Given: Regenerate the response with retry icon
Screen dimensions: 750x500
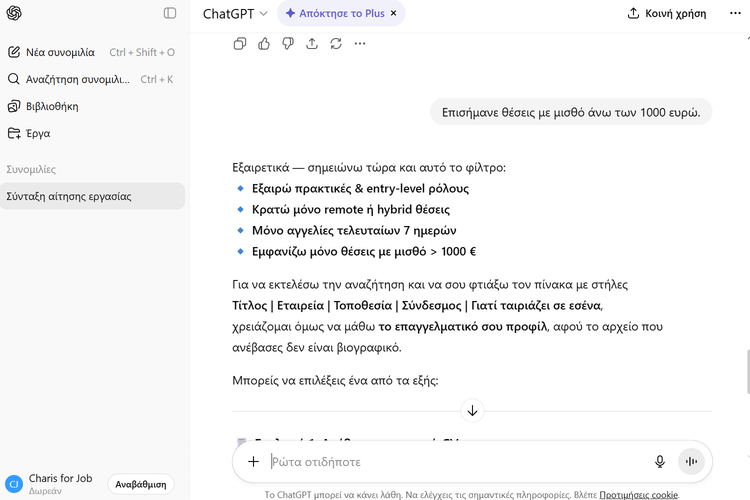Looking at the screenshot, I should 336,43.
